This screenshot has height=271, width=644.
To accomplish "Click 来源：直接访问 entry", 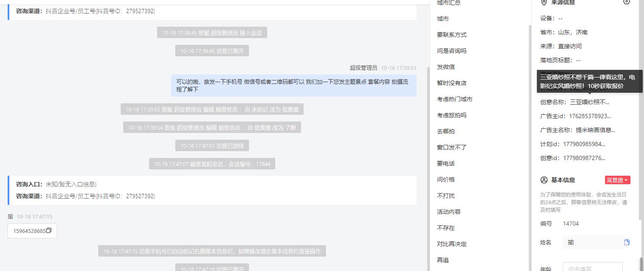I will pos(561,46).
